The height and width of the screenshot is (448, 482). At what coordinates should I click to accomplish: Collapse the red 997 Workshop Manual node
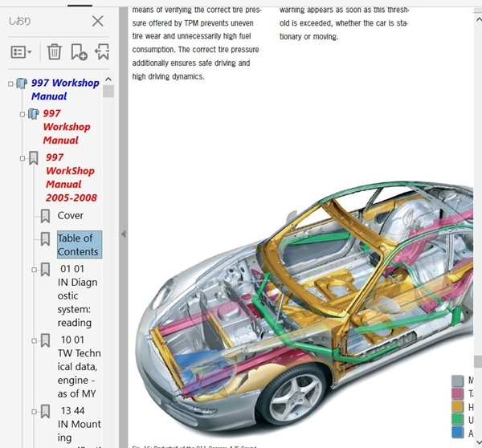pyautogui.click(x=22, y=115)
